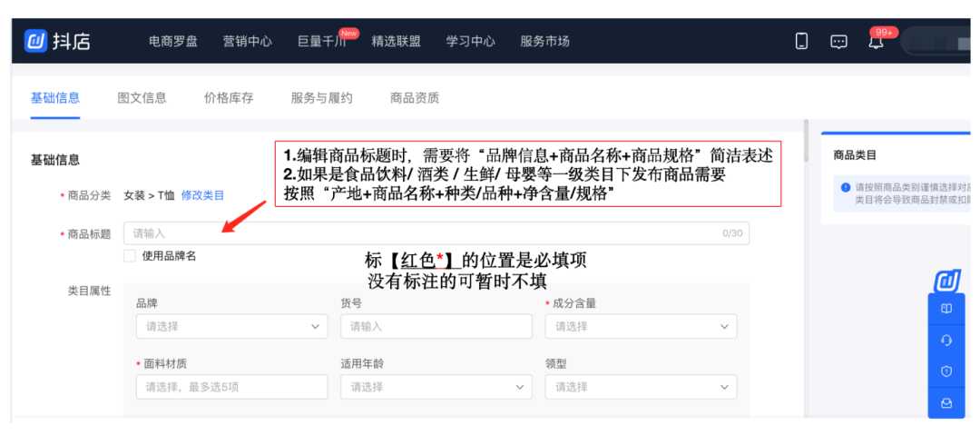Viewport: 980px width, 445px height.
Task: Focus the 货号 input field
Action: [436, 326]
